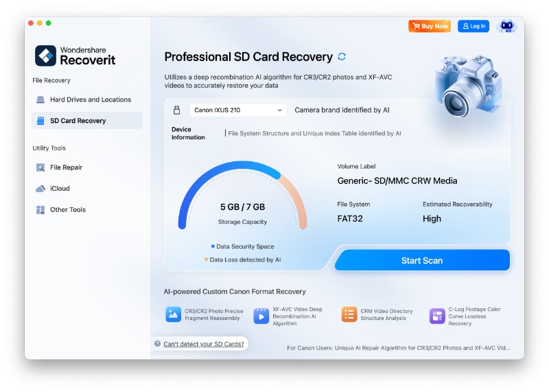Click CR3/CR2 Photo Precise Fragment Reassembly icon
The height and width of the screenshot is (392, 549).
click(173, 314)
